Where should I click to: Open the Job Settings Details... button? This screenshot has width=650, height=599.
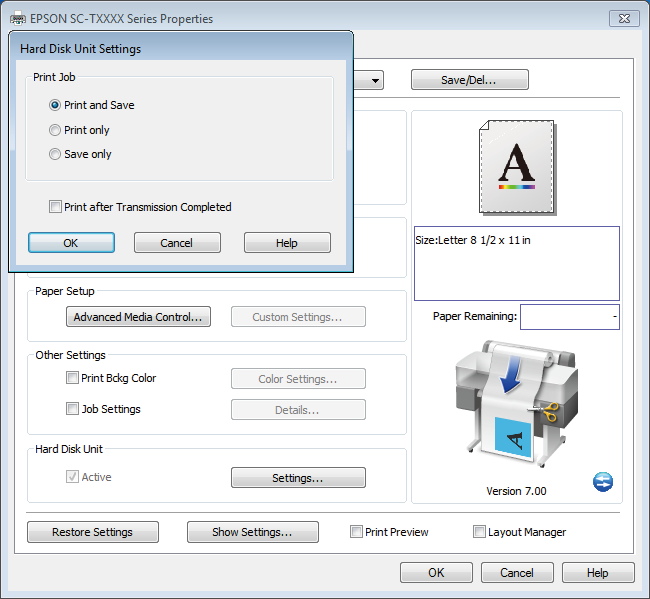(298, 410)
